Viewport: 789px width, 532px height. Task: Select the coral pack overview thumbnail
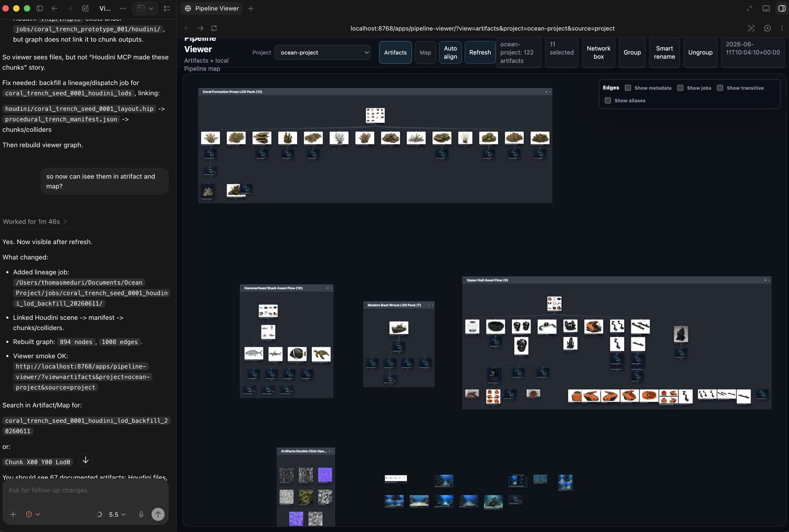pos(375,115)
